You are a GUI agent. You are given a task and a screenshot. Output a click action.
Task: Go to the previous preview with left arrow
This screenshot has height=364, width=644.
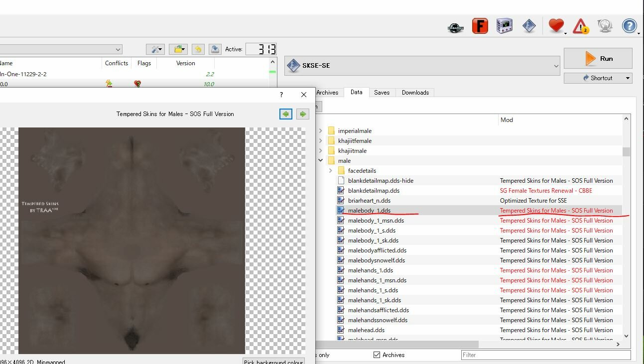[286, 114]
